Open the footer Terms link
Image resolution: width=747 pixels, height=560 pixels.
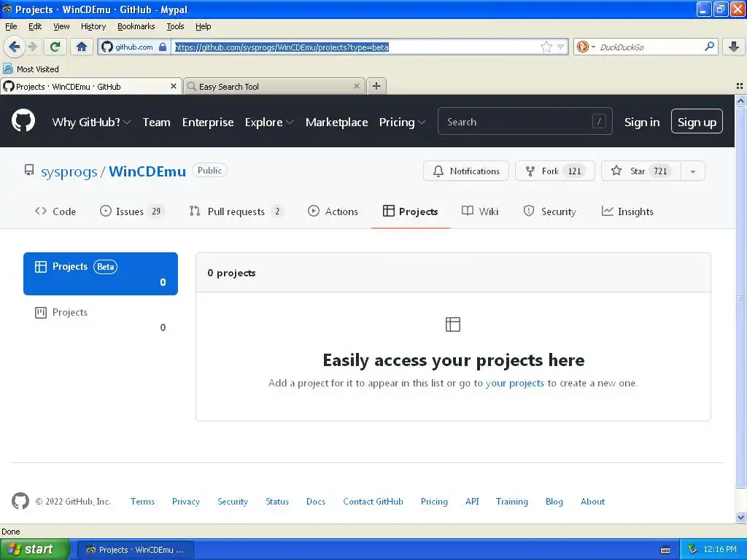142,502
